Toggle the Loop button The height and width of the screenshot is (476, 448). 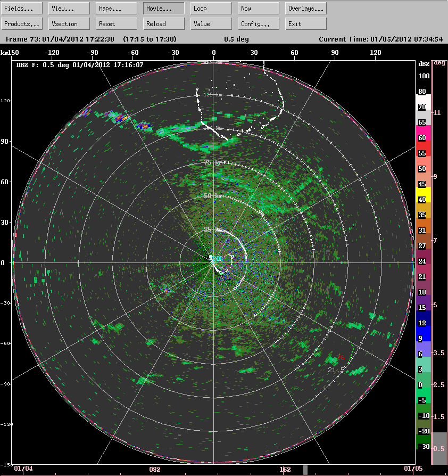(x=211, y=9)
